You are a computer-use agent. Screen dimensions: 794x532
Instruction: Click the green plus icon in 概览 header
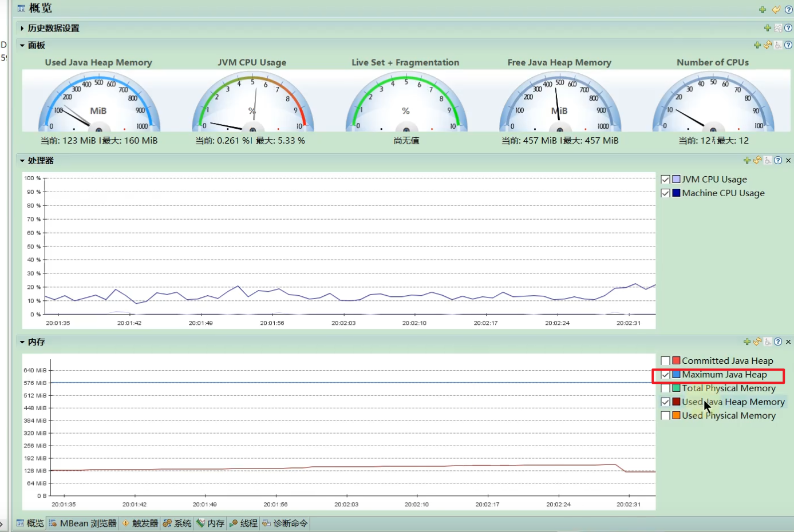click(763, 10)
